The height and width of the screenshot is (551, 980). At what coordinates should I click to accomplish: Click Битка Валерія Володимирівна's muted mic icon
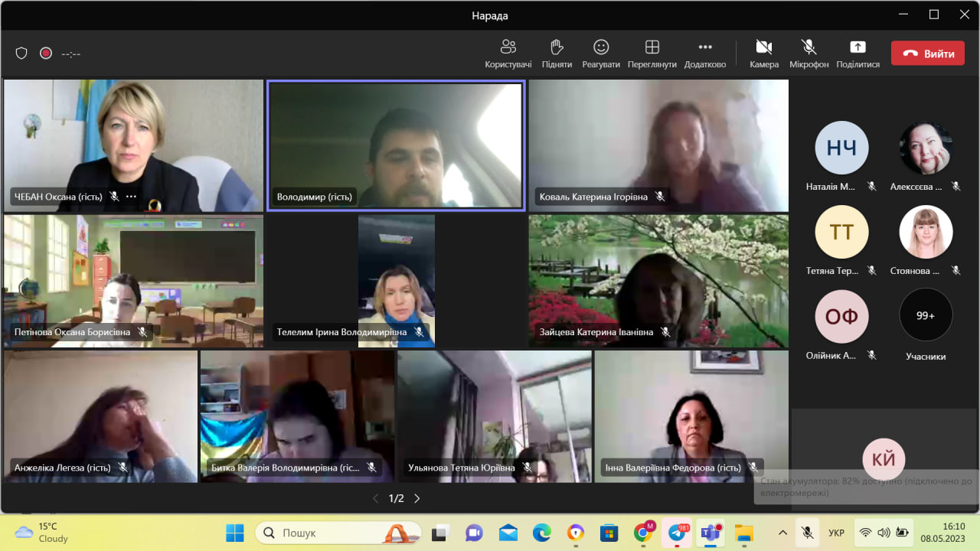pos(371,468)
